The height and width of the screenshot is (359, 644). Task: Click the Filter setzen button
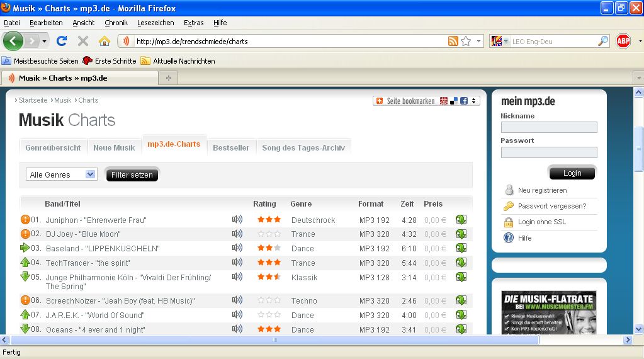(132, 174)
